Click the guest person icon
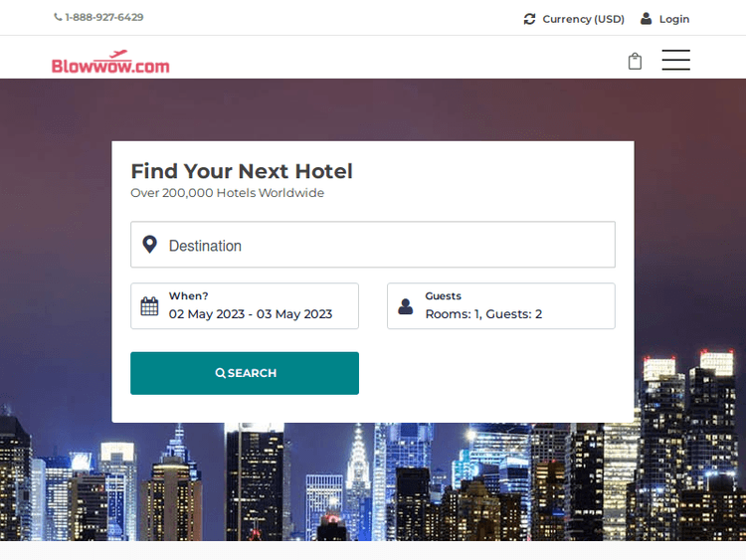The height and width of the screenshot is (560, 746). pyautogui.click(x=405, y=306)
